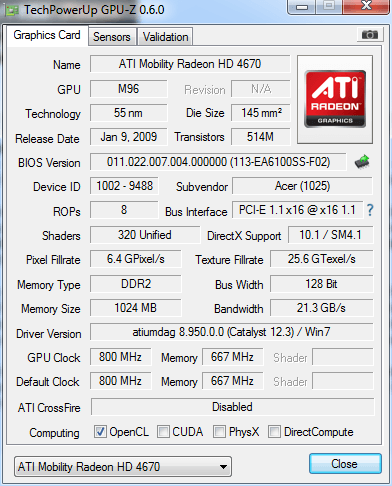Click the Driver Version label
This screenshot has height=486, width=392.
coord(49,334)
